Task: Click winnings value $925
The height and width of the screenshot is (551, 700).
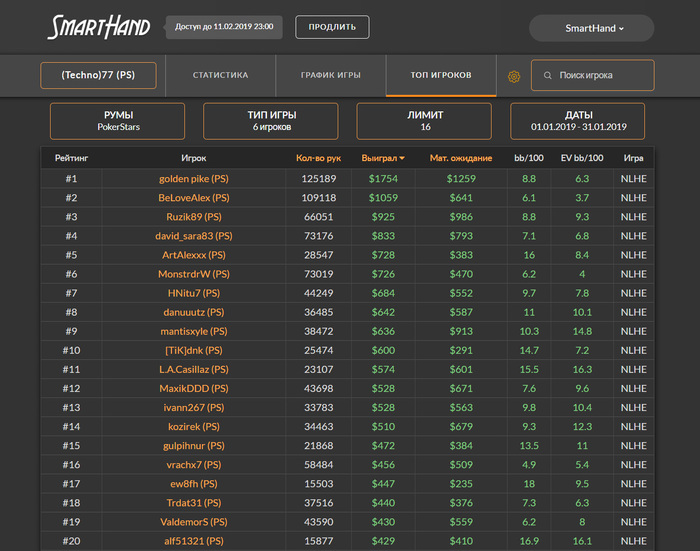Action: click(383, 217)
